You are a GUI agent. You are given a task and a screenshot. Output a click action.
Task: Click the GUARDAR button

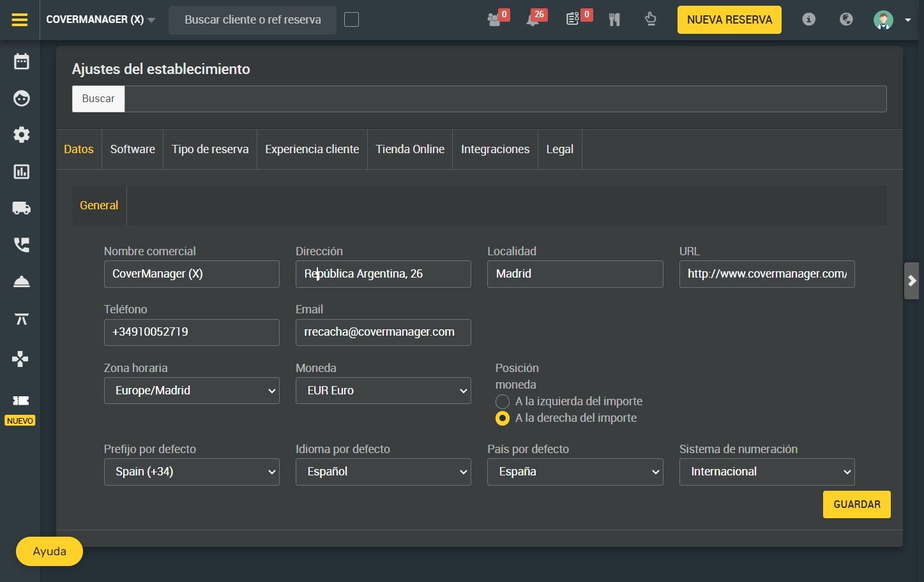coord(856,504)
